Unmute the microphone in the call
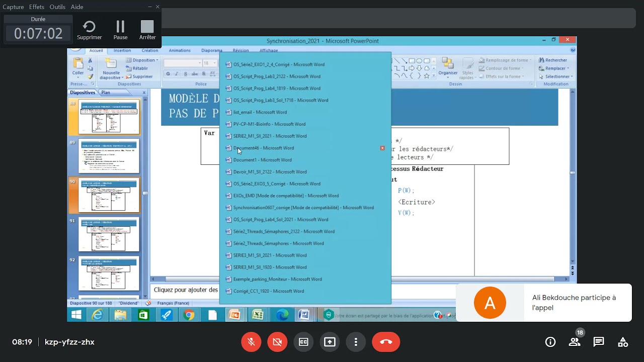Viewport: 644px width, 362px height. pos(251,342)
